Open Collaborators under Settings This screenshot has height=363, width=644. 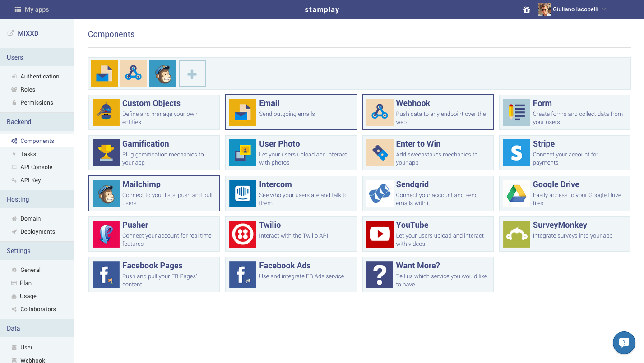click(x=38, y=309)
